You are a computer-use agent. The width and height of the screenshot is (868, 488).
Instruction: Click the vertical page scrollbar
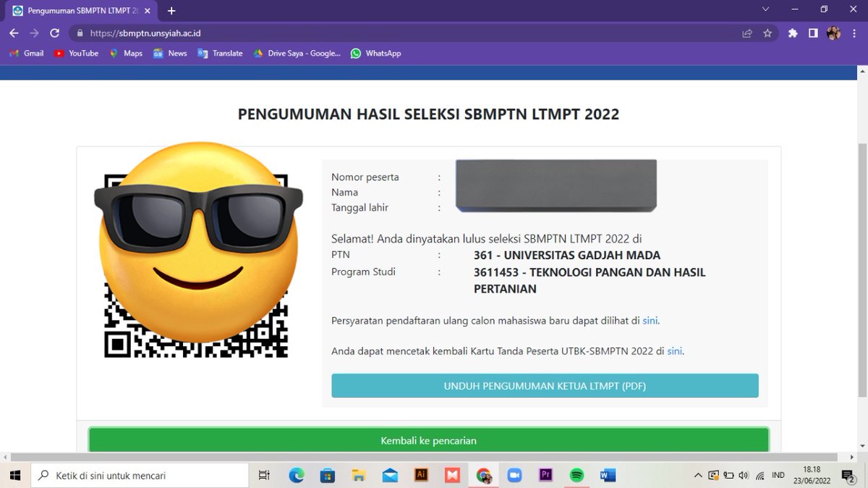861,269
